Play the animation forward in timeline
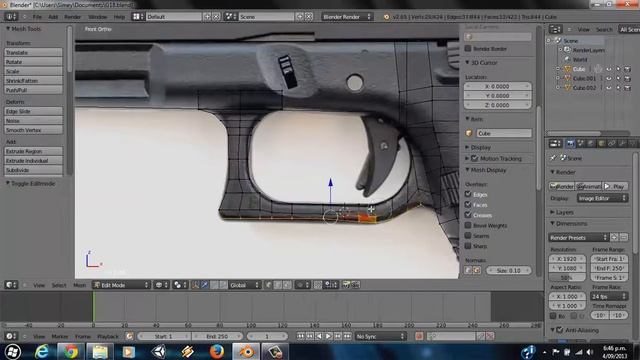The image size is (640, 360). (x=329, y=336)
